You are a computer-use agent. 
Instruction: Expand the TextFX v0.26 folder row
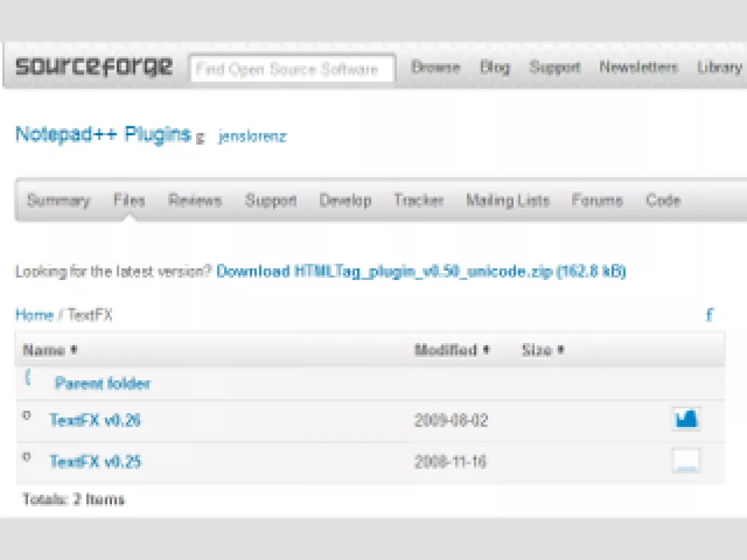pos(27,416)
